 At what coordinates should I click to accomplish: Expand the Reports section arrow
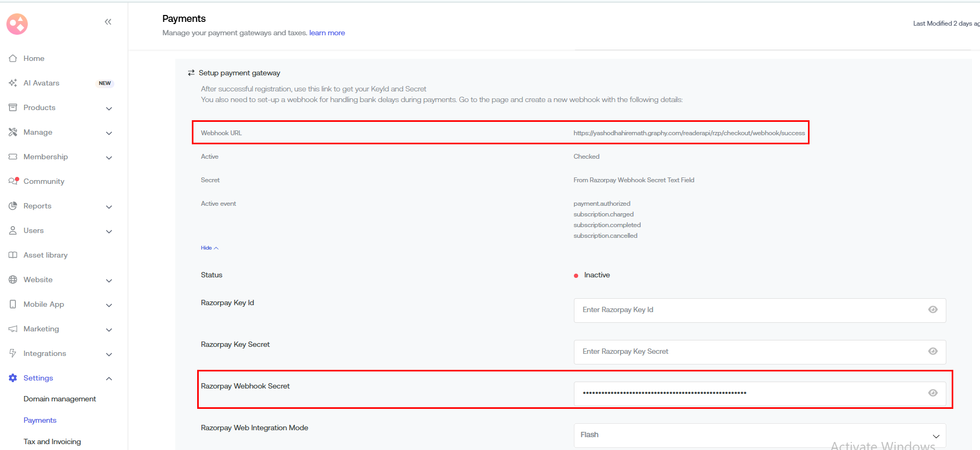click(109, 207)
